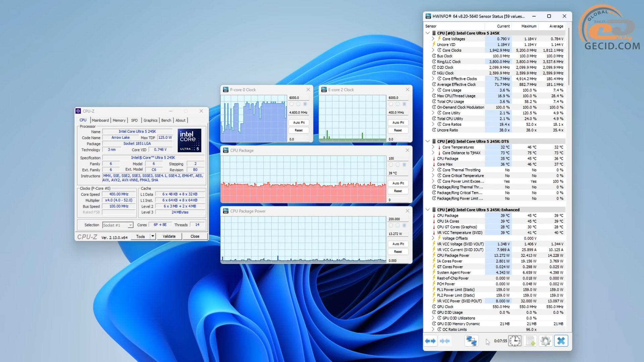The image size is (644, 362).
Task: Open the Graphics tab in CPU-Z
Action: (150, 120)
